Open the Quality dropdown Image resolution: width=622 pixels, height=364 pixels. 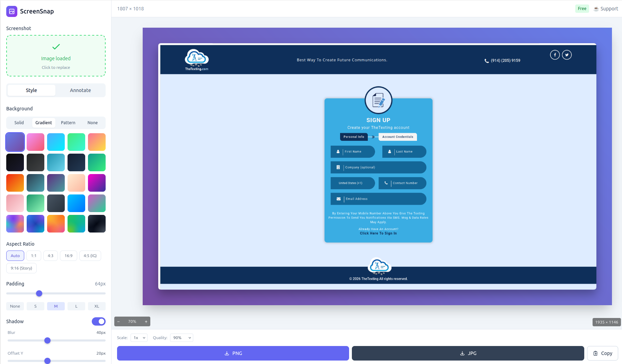tap(181, 338)
